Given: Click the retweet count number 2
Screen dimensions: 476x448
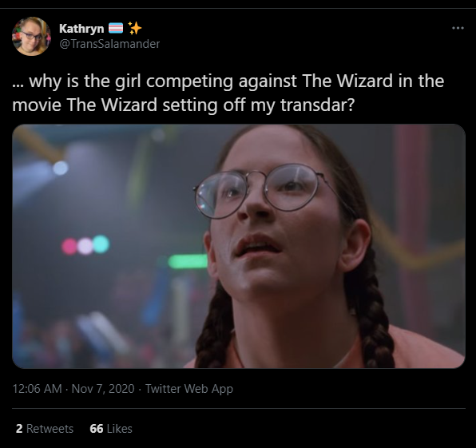Looking at the screenshot, I should [19, 429].
